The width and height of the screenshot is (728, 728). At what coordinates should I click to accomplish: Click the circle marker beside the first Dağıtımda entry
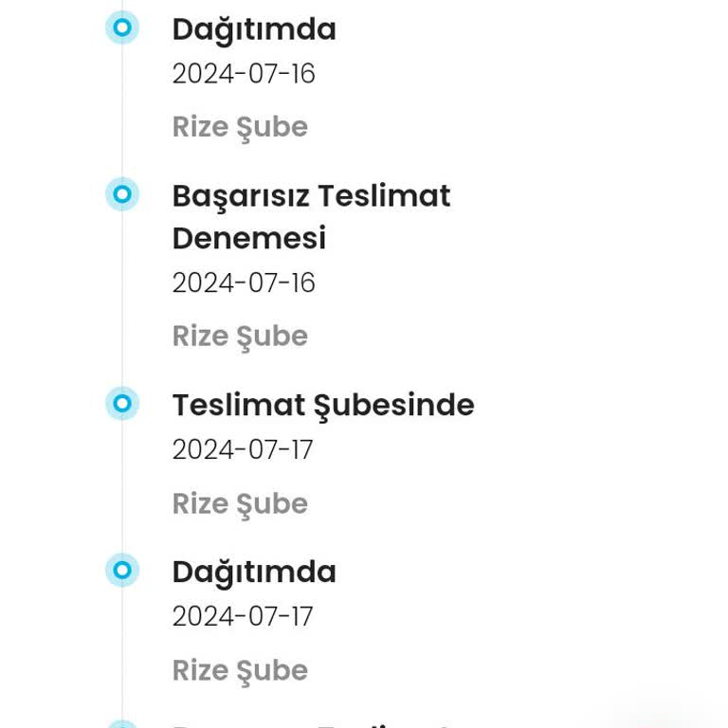click(x=122, y=28)
